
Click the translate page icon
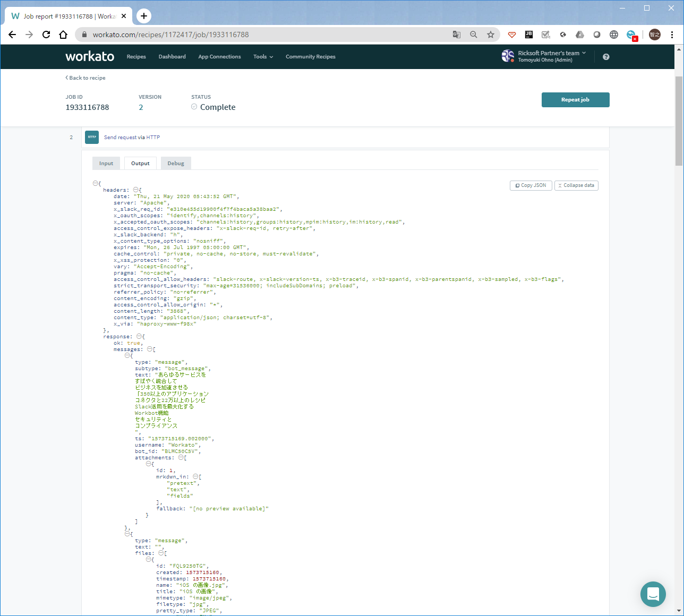(x=457, y=35)
